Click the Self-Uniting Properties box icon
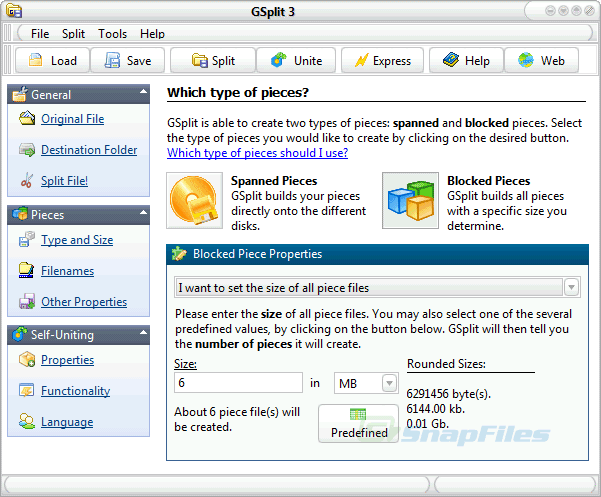 coord(27,359)
